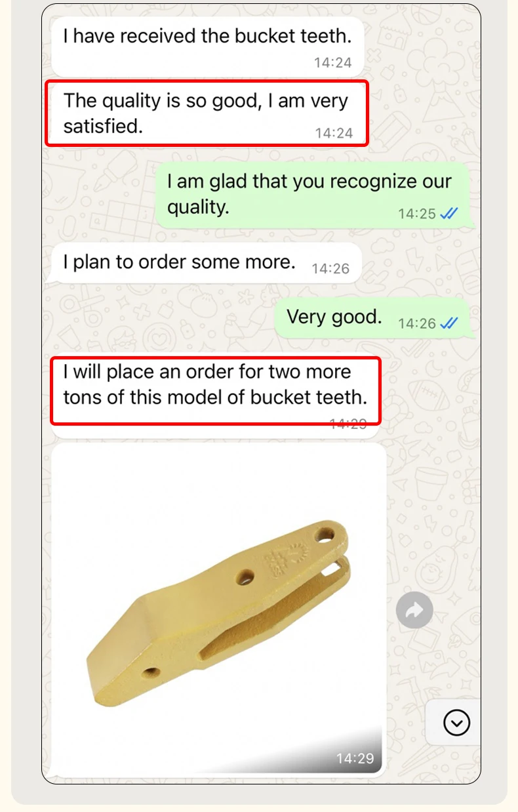518x812 pixels.
Task: Tap the 'I plan to order some more.' bubble
Action: coord(206,264)
